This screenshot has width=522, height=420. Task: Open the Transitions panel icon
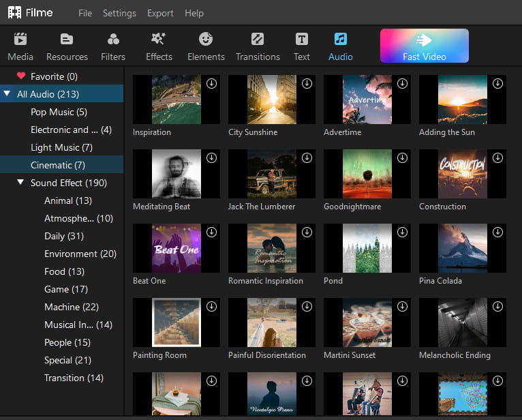point(258,40)
